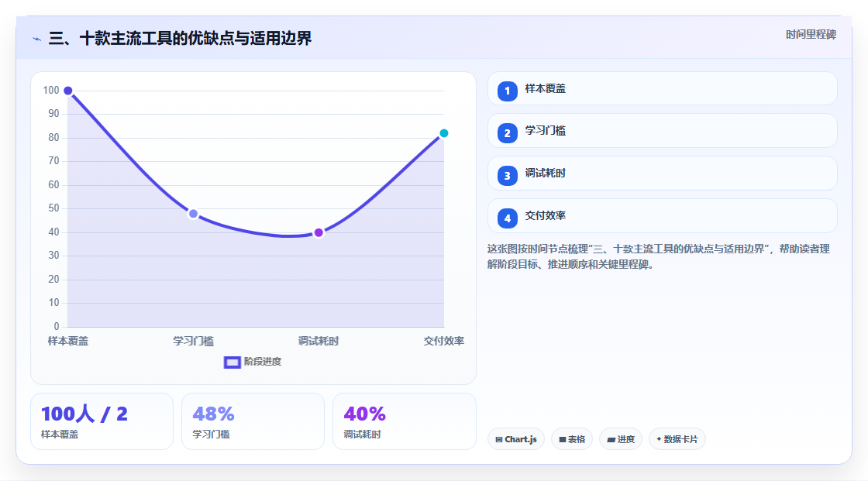Click the number 1 badge for 样本覆盖
The image size is (868, 481).
coord(507,91)
